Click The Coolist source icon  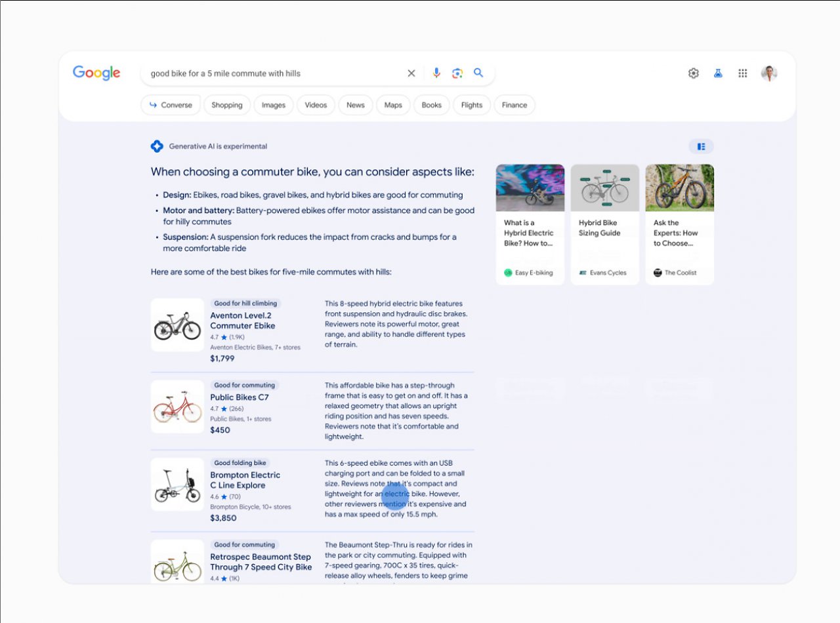[658, 273]
